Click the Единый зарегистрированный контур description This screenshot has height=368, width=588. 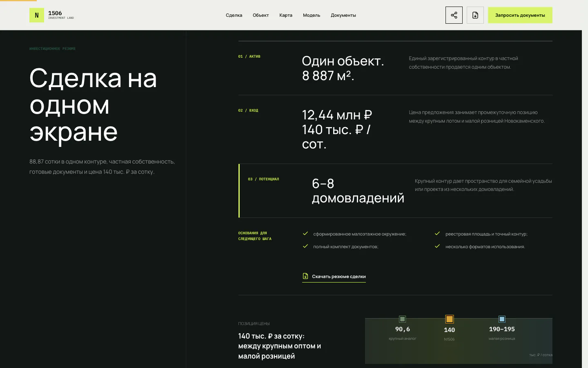pyautogui.click(x=463, y=63)
